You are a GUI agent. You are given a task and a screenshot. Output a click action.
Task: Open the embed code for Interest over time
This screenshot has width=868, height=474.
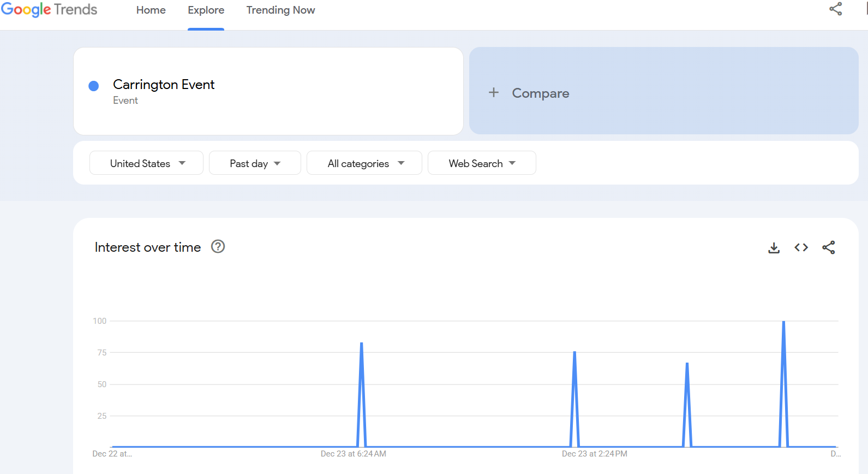tap(801, 248)
